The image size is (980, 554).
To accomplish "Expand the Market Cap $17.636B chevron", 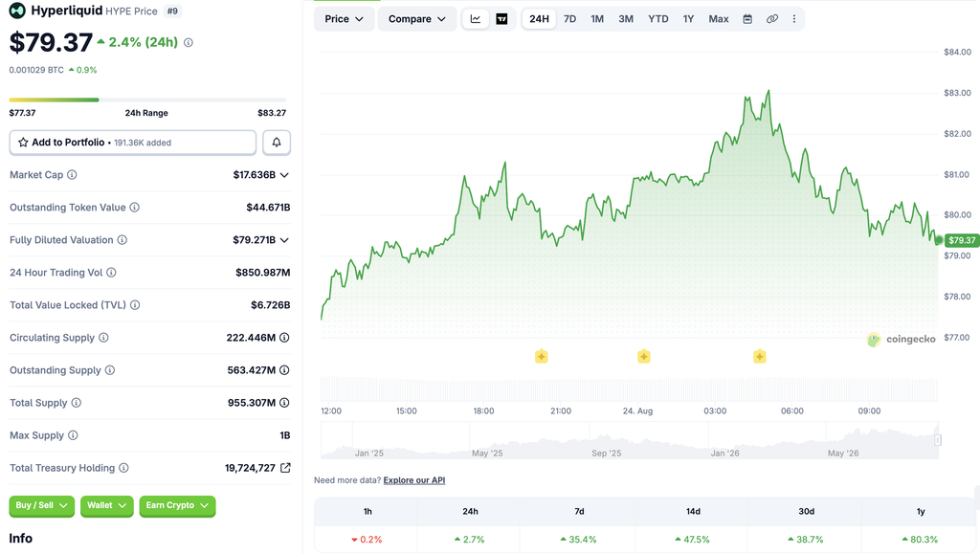I will [284, 175].
